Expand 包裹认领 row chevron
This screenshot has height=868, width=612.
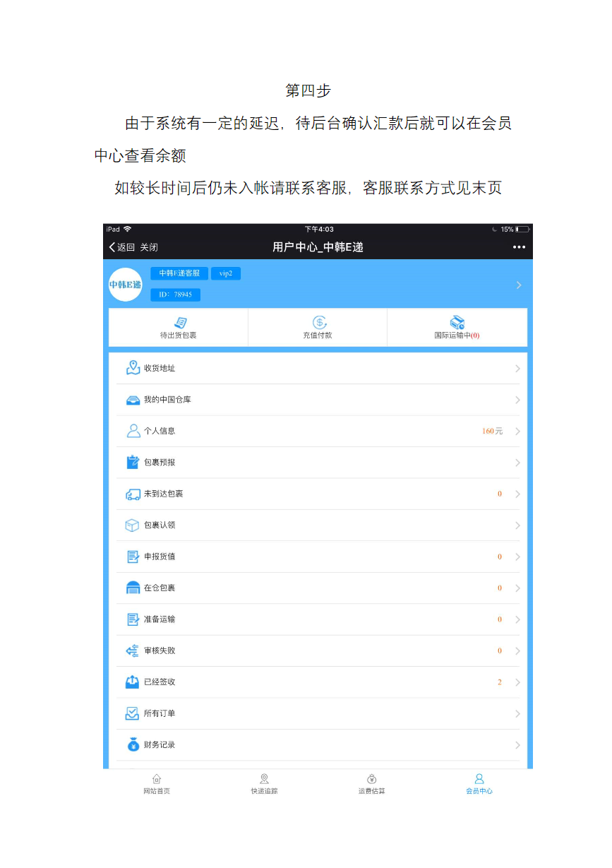click(517, 525)
